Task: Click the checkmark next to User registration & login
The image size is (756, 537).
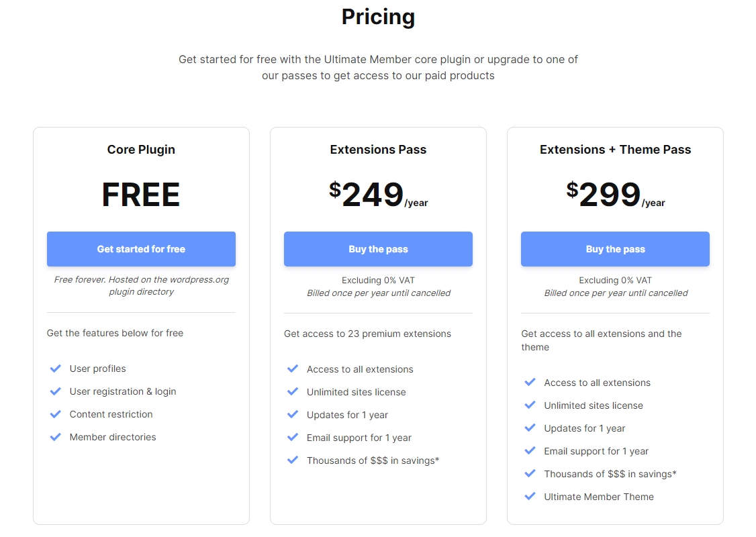Action: 56,391
